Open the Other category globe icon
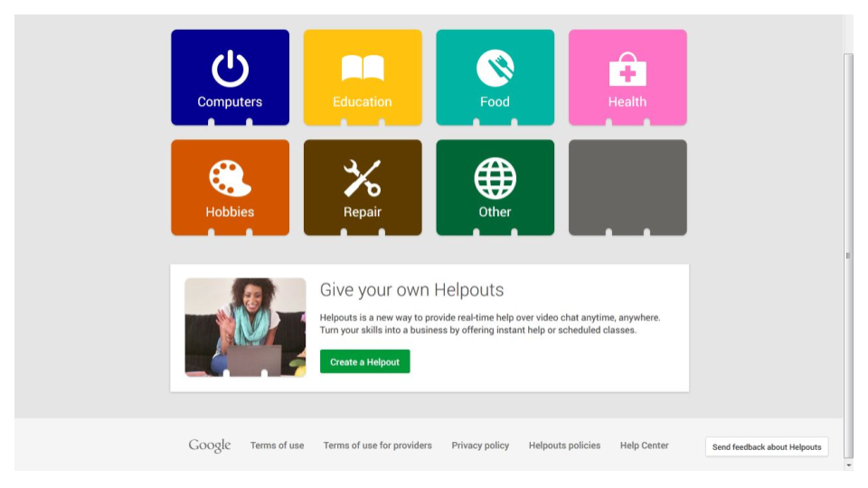The image size is (868, 488). click(x=495, y=178)
